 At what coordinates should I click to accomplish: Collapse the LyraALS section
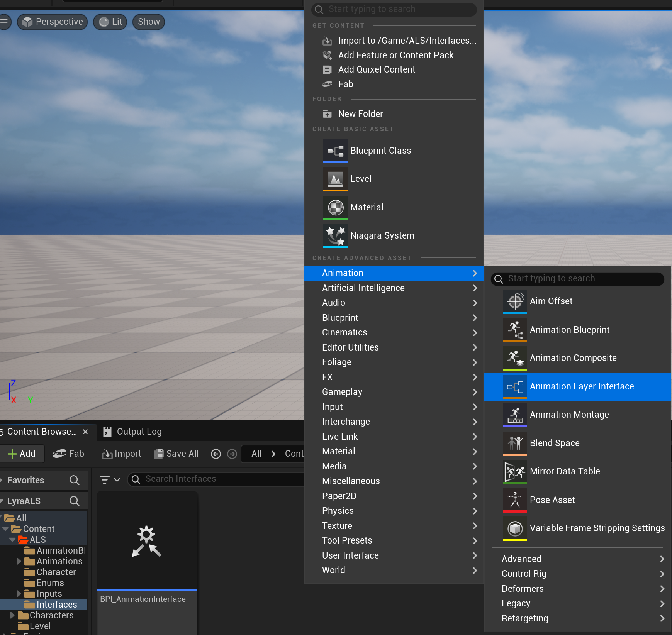(x=2, y=501)
